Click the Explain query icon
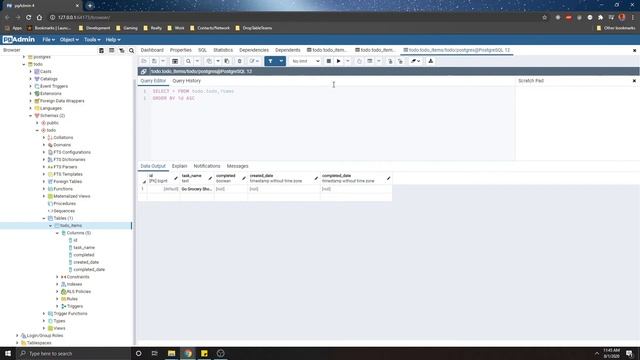Image resolution: width=640 pixels, height=360 pixels. (x=359, y=61)
